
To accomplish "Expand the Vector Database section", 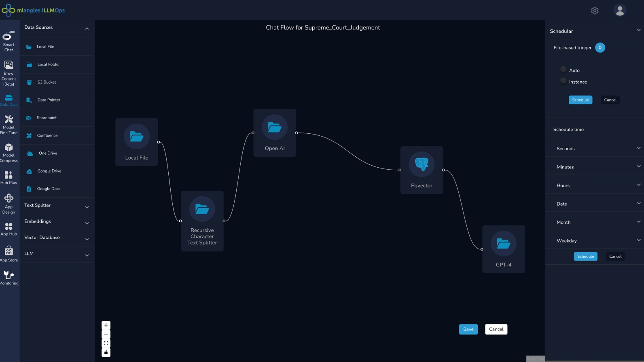I will pos(87,239).
